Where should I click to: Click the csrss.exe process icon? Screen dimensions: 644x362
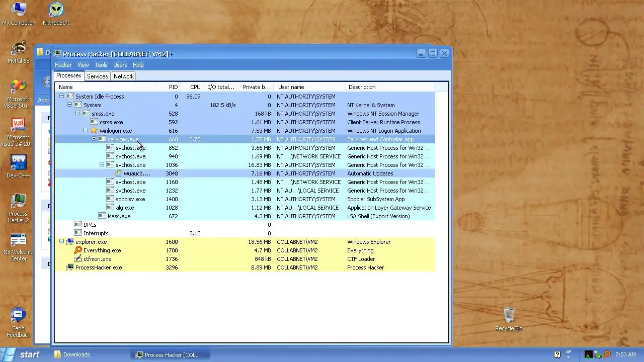(94, 122)
